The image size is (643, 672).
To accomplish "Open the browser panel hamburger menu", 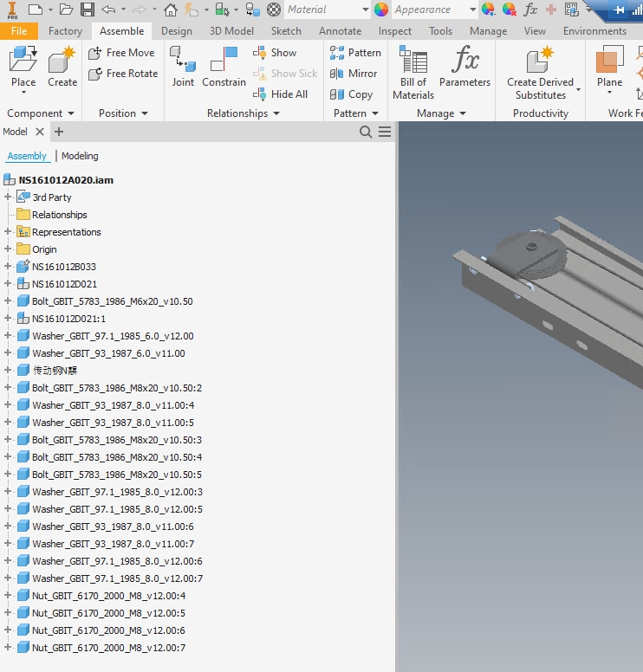I will 385,132.
